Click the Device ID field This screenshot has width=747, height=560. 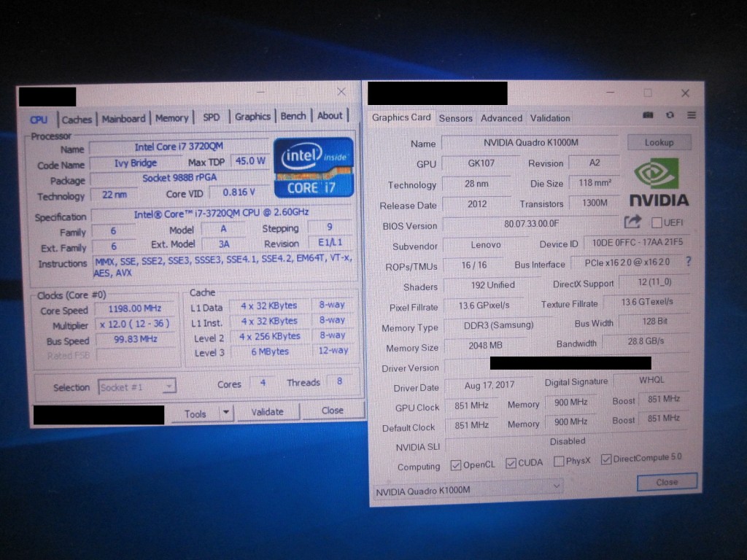(637, 242)
